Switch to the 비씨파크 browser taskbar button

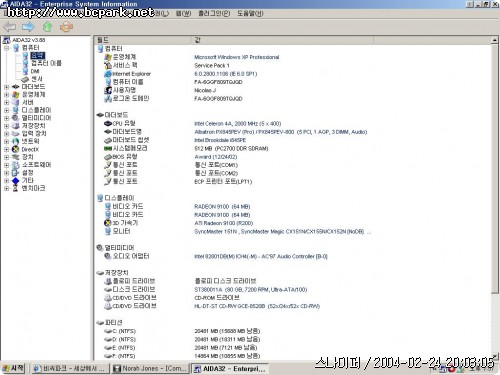(70, 368)
